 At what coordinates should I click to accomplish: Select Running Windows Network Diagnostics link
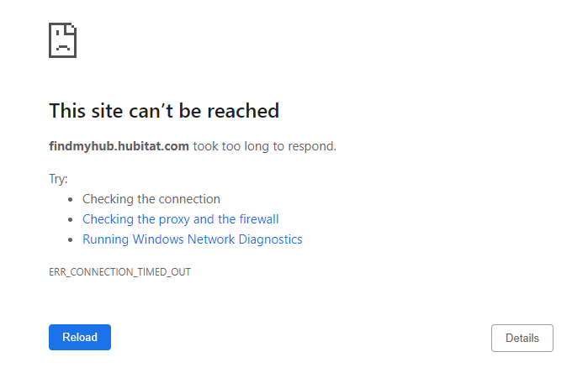click(x=193, y=239)
